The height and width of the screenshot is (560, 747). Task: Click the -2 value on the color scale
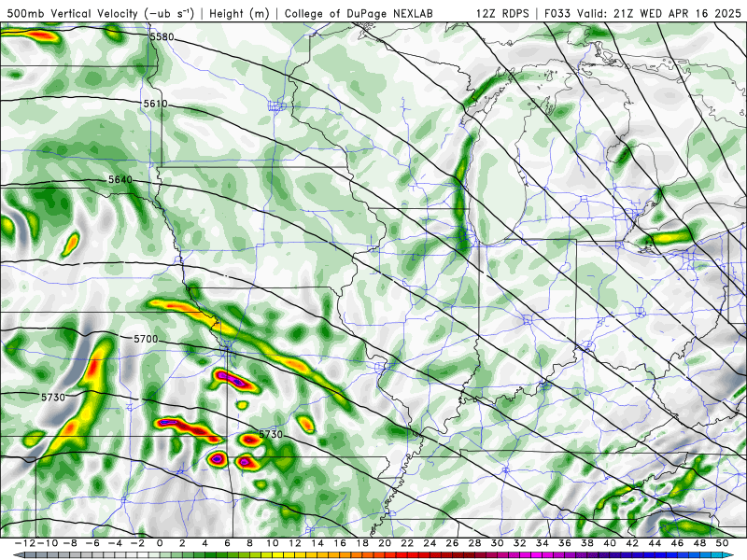click(137, 543)
